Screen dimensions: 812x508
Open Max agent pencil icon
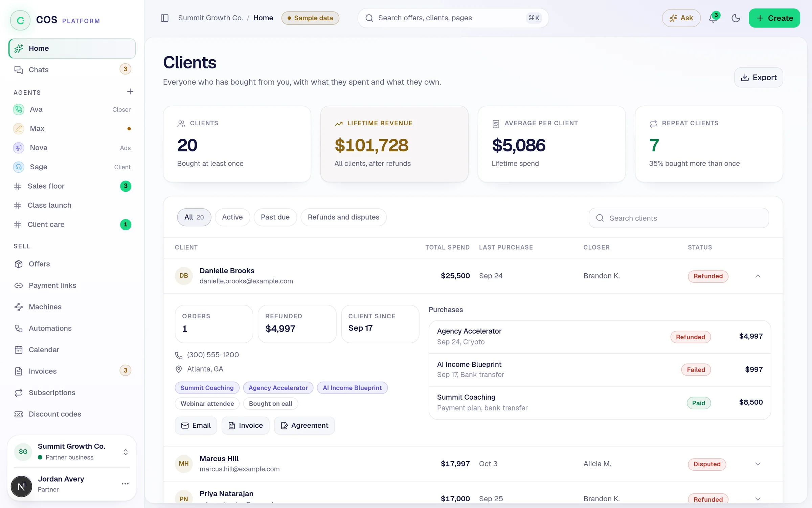(x=19, y=129)
